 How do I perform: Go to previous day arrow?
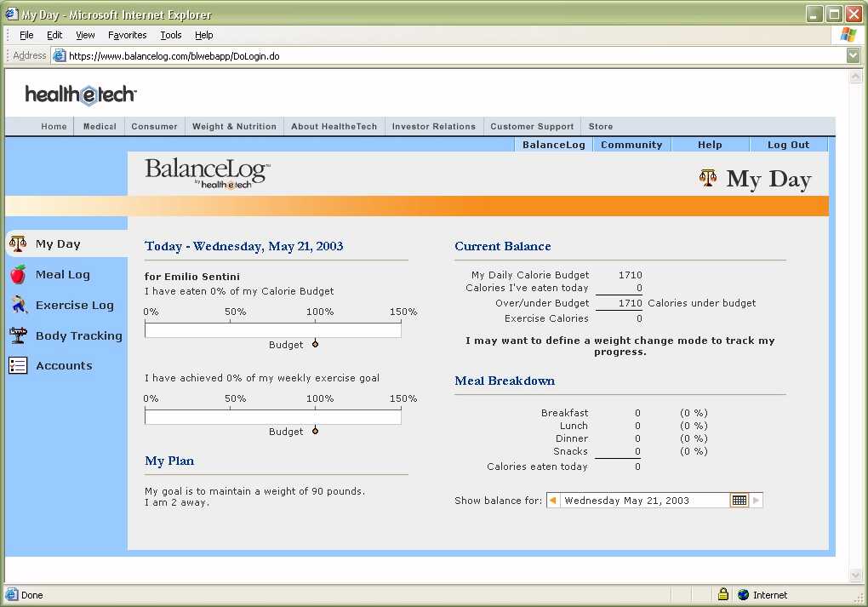tap(552, 501)
